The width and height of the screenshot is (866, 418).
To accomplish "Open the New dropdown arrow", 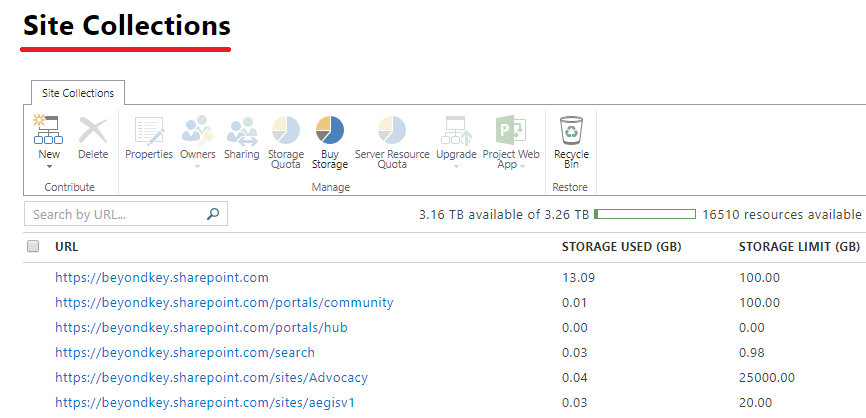I will [x=49, y=167].
